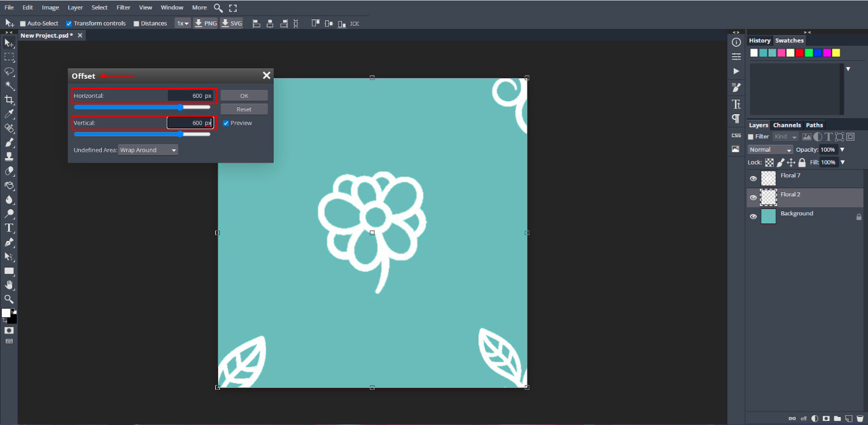Open the CSS panel
Image resolution: width=868 pixels, height=425 pixels.
click(x=736, y=135)
